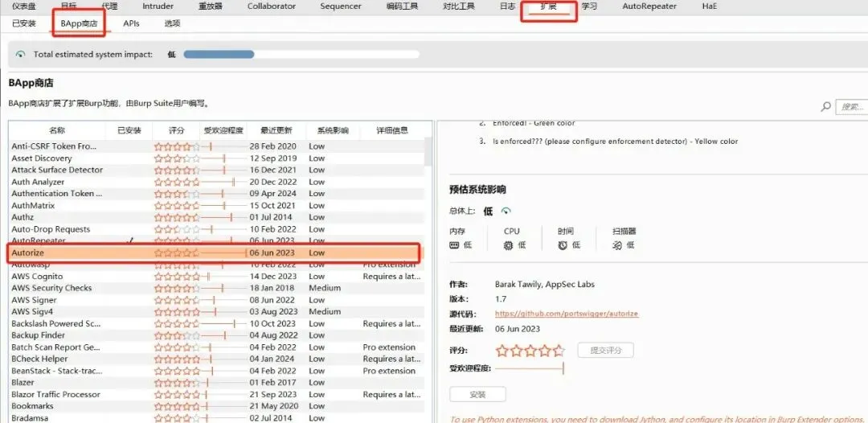Viewport: 868px width, 423px height.
Task: Select the AWS Security Checks extension
Action: (x=215, y=288)
